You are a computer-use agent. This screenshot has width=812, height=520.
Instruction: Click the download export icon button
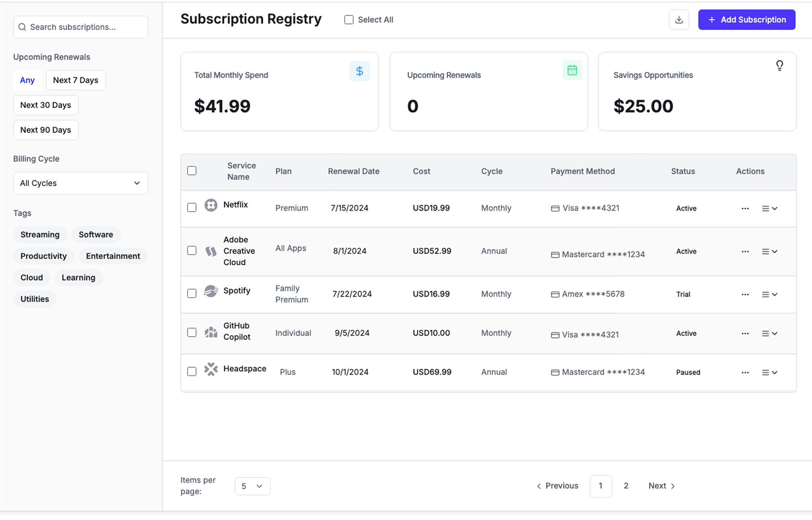679,20
